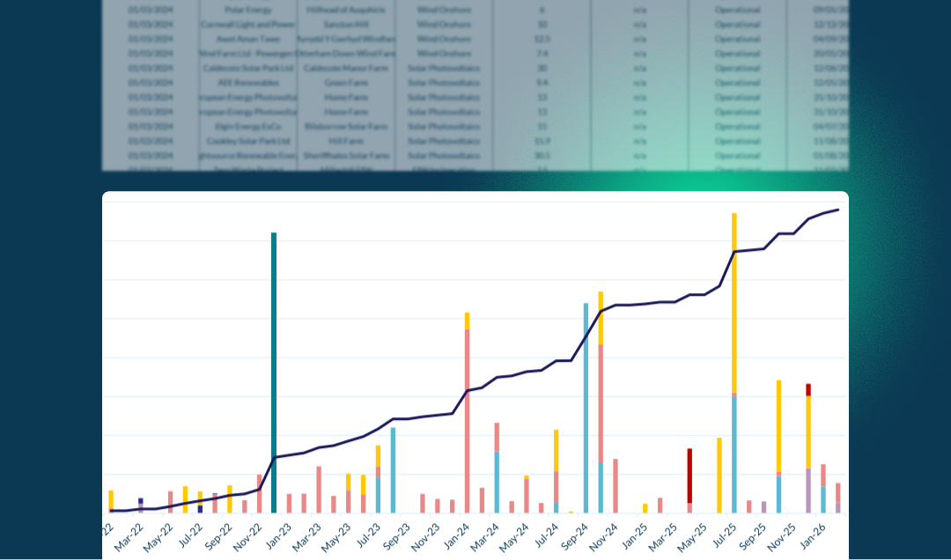Image resolution: width=951 pixels, height=560 pixels.
Task: Click the Elgin Energy EsCo cell
Action: click(x=248, y=126)
